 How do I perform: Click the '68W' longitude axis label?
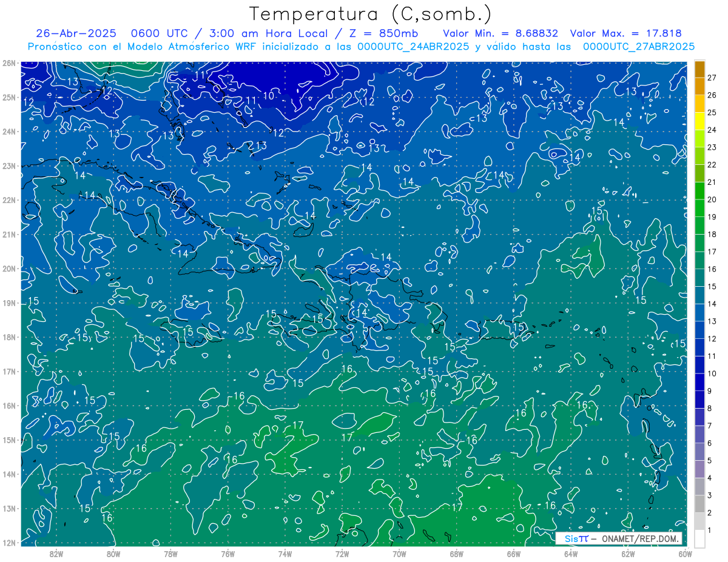tap(456, 554)
